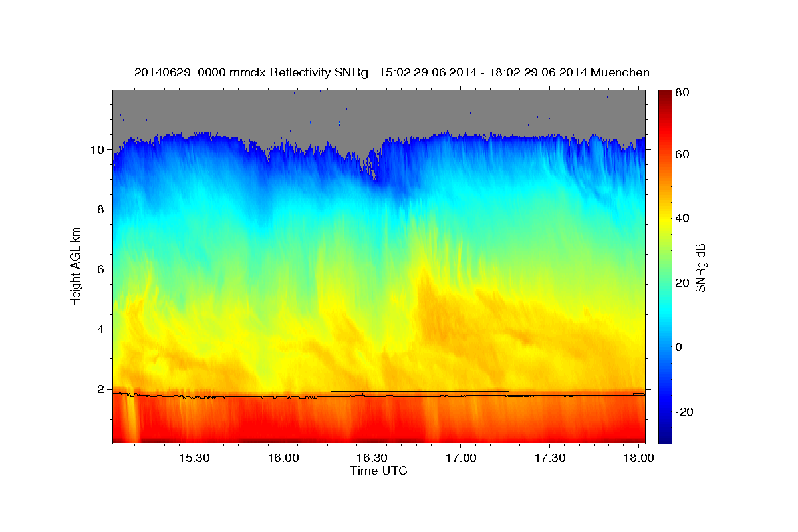Click the height tick label 2

(102, 389)
